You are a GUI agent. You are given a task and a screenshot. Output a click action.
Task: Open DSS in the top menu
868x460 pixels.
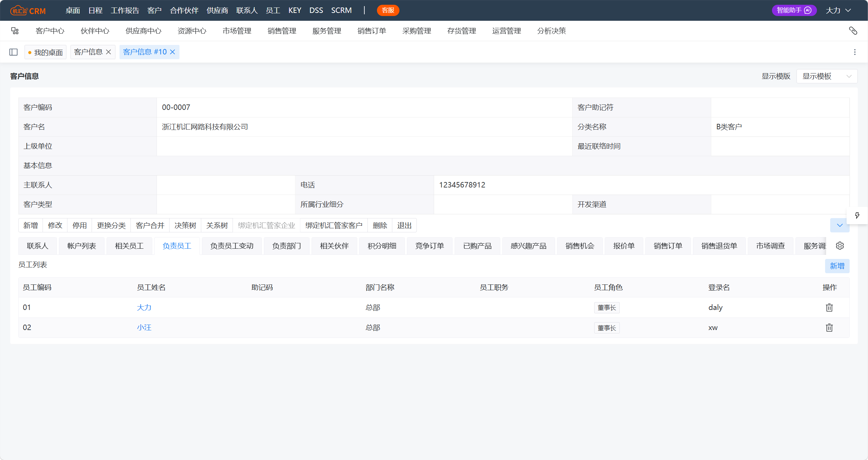click(x=316, y=11)
